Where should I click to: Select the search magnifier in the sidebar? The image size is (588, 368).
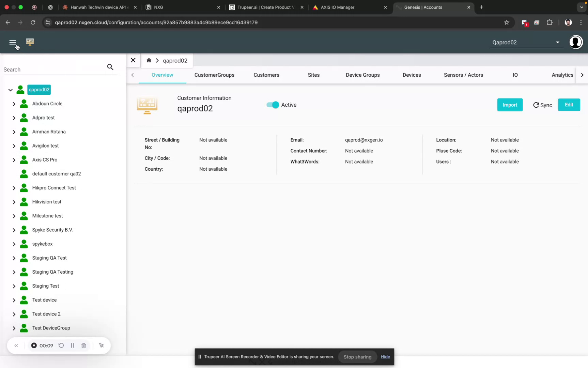tap(110, 67)
